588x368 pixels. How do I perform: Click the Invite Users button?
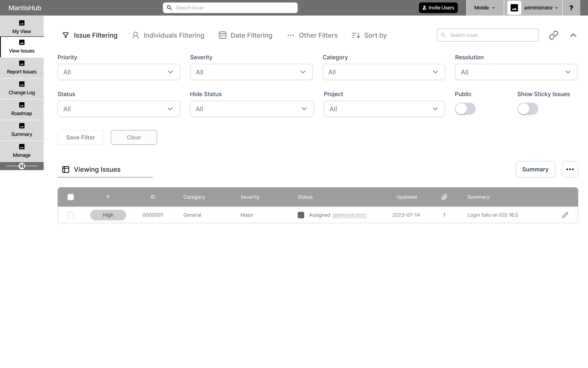(438, 8)
